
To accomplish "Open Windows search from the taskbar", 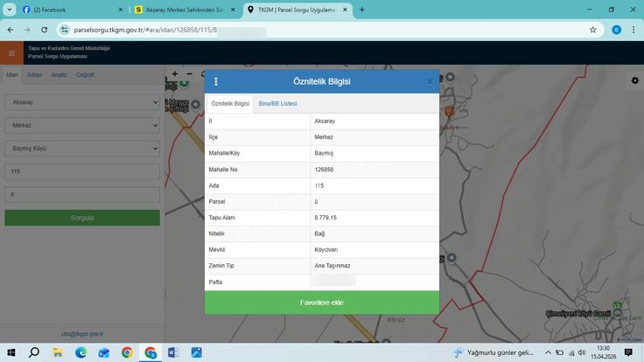I will [x=34, y=352].
